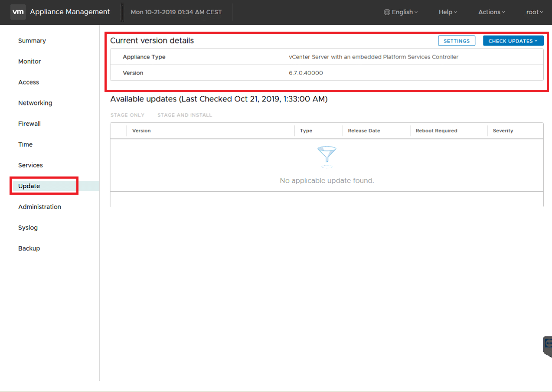The image size is (552, 392).
Task: Open the Summary section
Action: 32,41
